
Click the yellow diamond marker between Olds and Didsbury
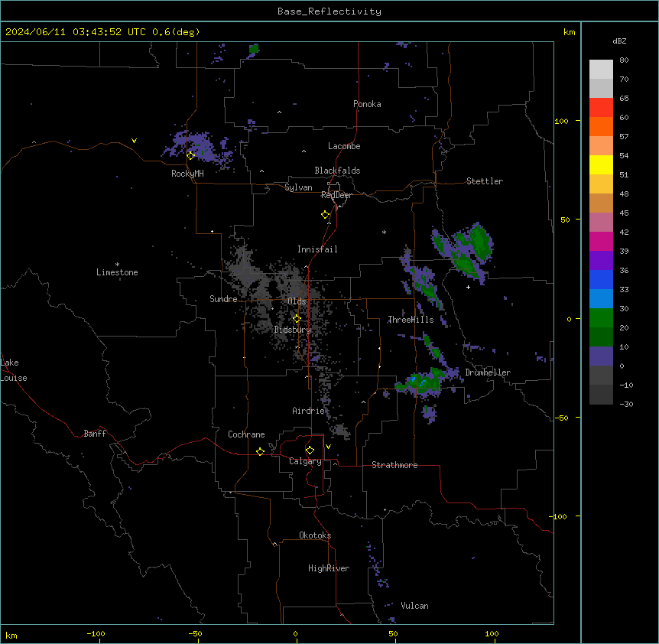pos(297,319)
